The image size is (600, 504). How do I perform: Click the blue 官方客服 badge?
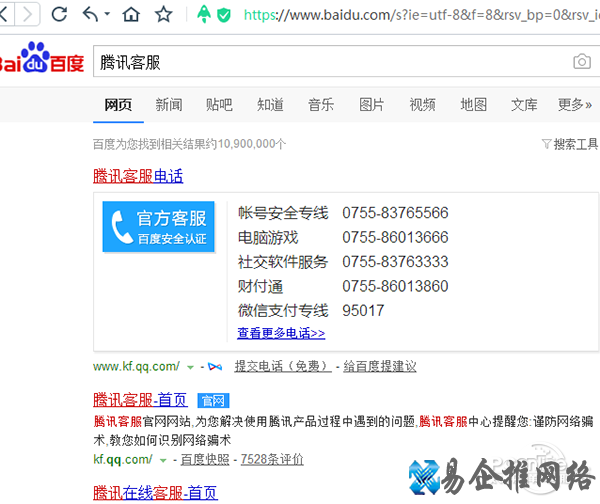pos(158,227)
